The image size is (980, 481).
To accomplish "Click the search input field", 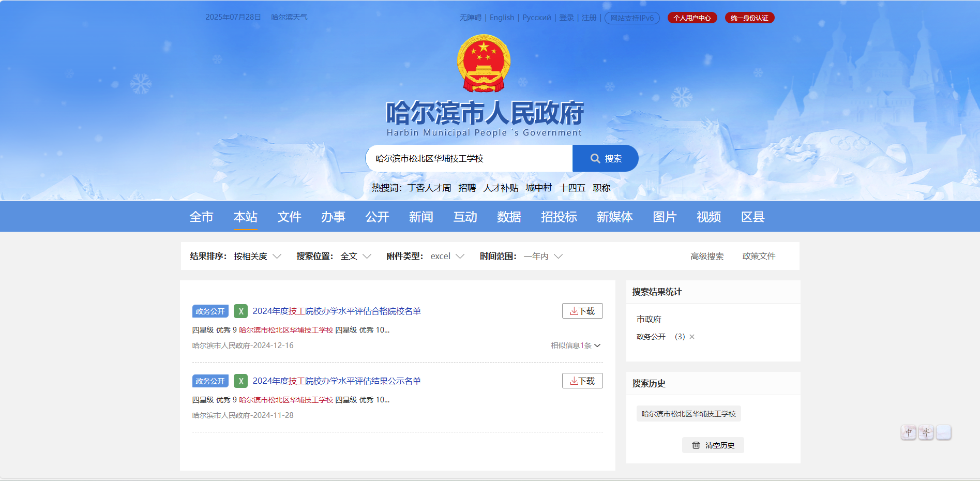I will pos(469,158).
